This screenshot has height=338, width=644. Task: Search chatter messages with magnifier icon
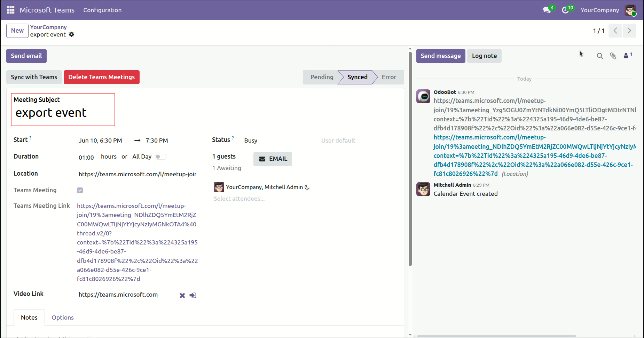point(600,56)
